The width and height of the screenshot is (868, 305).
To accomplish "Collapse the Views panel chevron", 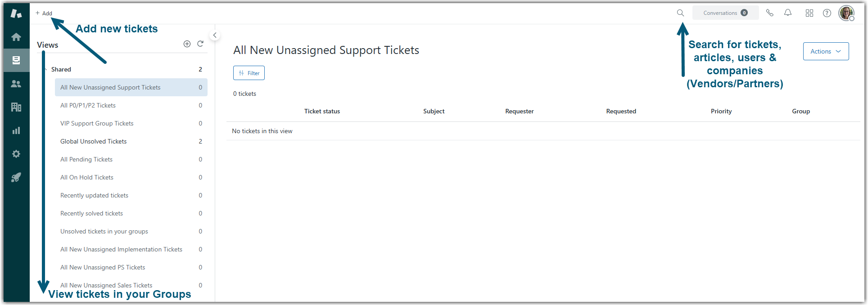I will tap(215, 35).
